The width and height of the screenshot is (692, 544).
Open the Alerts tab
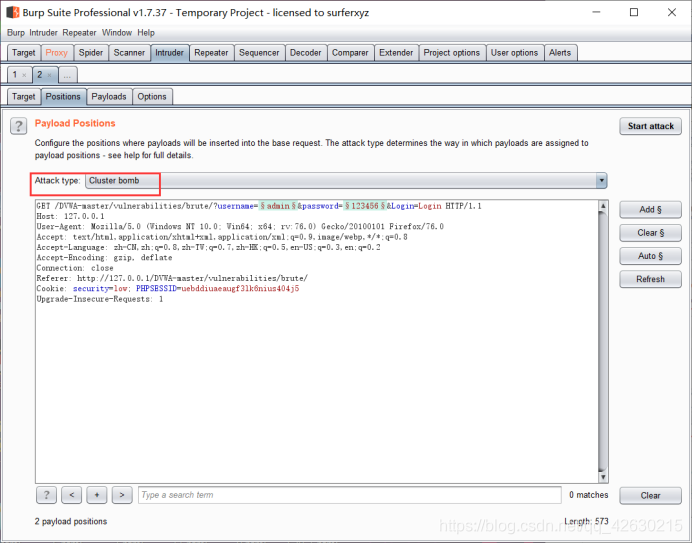click(560, 53)
